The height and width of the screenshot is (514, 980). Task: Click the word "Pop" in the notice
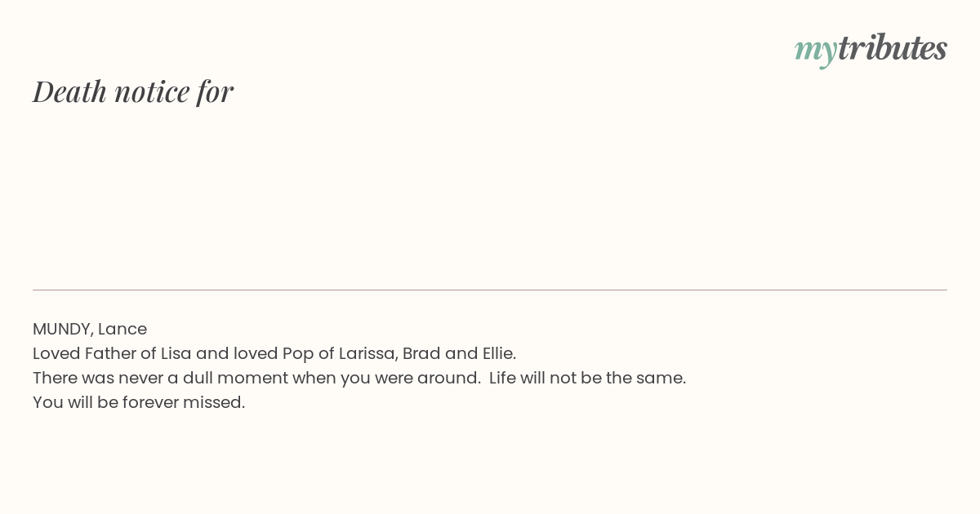click(297, 355)
